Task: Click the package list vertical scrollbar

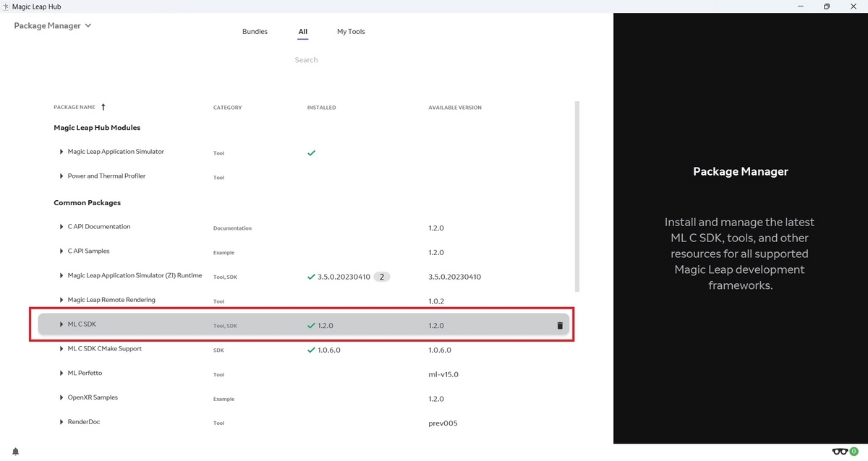Action: point(576,195)
